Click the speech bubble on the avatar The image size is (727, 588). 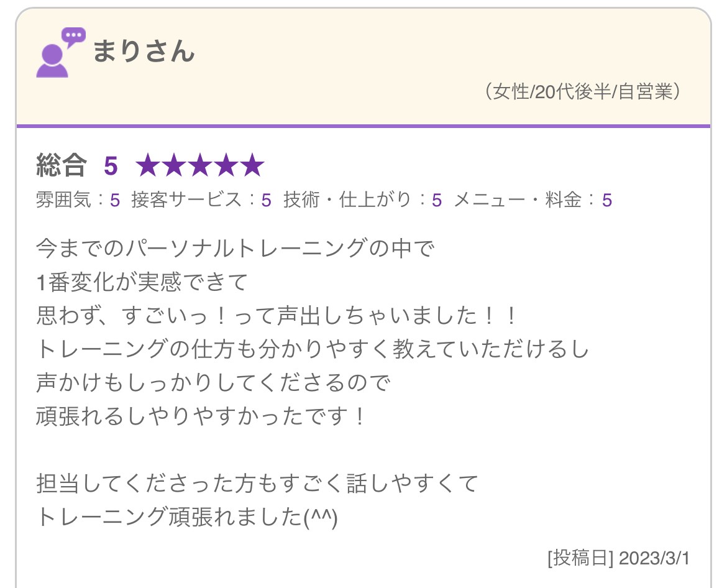coord(74,37)
